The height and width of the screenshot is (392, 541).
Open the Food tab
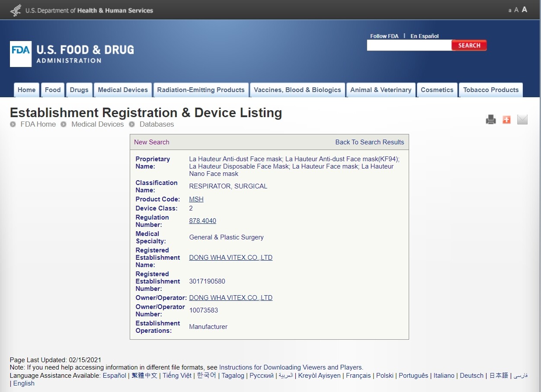[53, 90]
